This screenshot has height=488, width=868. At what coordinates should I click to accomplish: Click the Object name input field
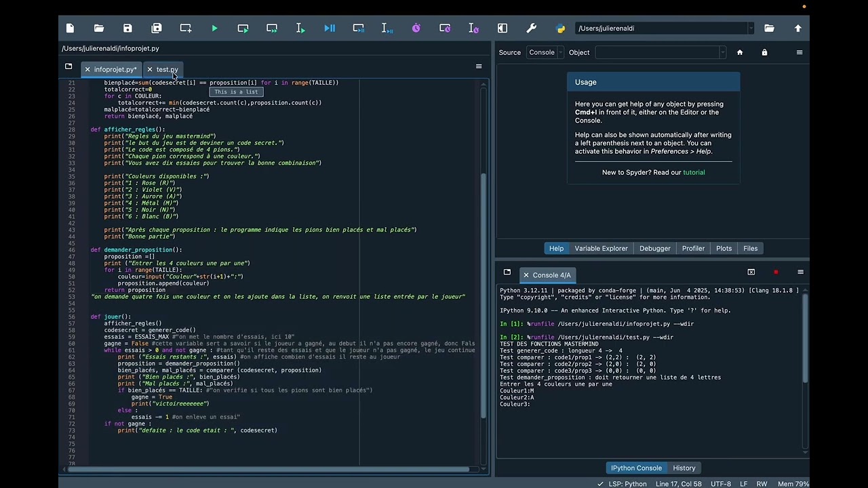[657, 52]
